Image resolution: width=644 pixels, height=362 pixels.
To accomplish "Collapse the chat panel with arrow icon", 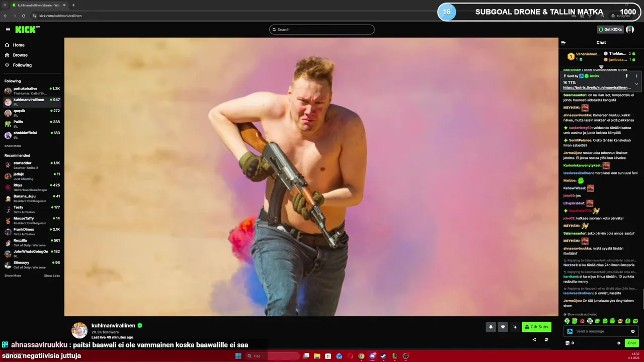I will click(x=563, y=43).
